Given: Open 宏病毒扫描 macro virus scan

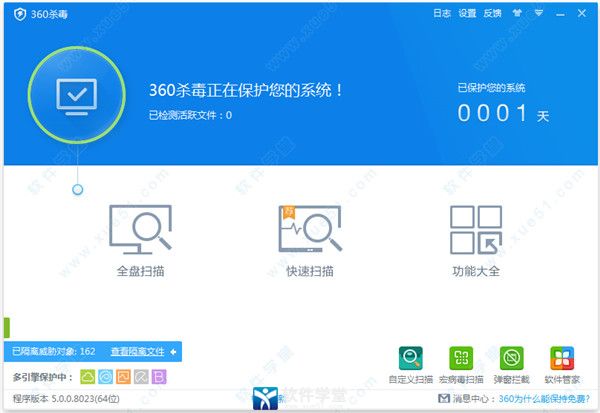Looking at the screenshot, I should click(x=461, y=365).
